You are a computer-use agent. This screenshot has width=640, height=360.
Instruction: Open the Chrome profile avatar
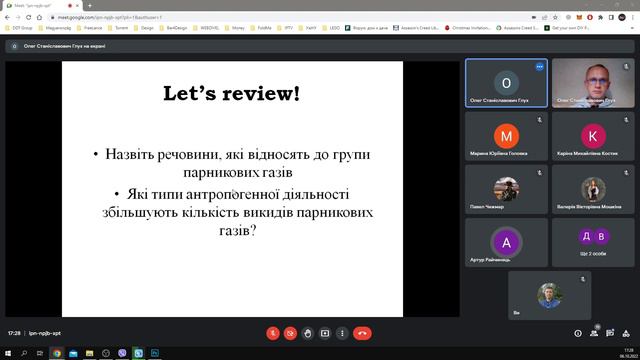tap(622, 18)
